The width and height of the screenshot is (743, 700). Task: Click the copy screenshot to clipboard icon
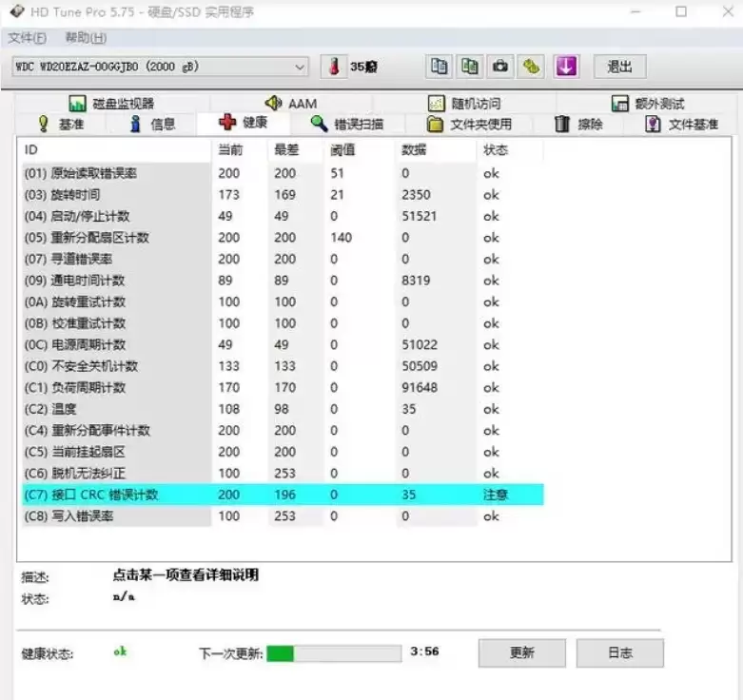pos(470,67)
